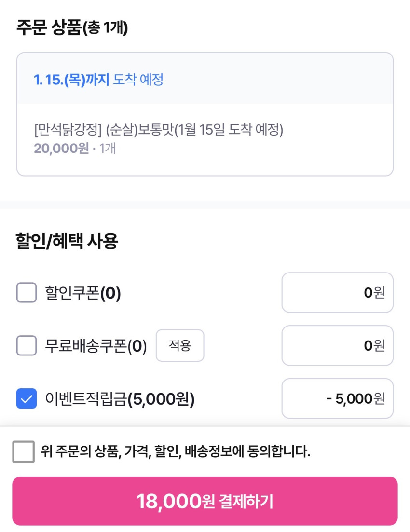Tick the order agreement checkbox
Viewport: 410px width, 532px height.
[x=23, y=452]
